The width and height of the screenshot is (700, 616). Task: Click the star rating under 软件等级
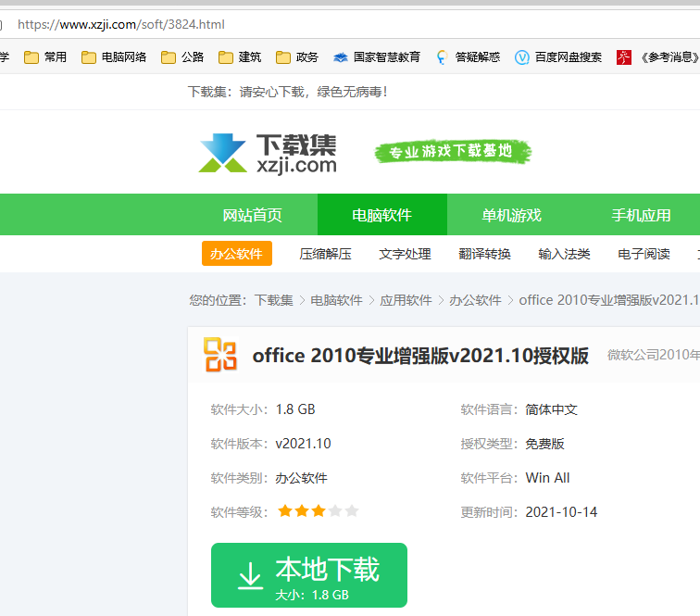tap(319, 511)
